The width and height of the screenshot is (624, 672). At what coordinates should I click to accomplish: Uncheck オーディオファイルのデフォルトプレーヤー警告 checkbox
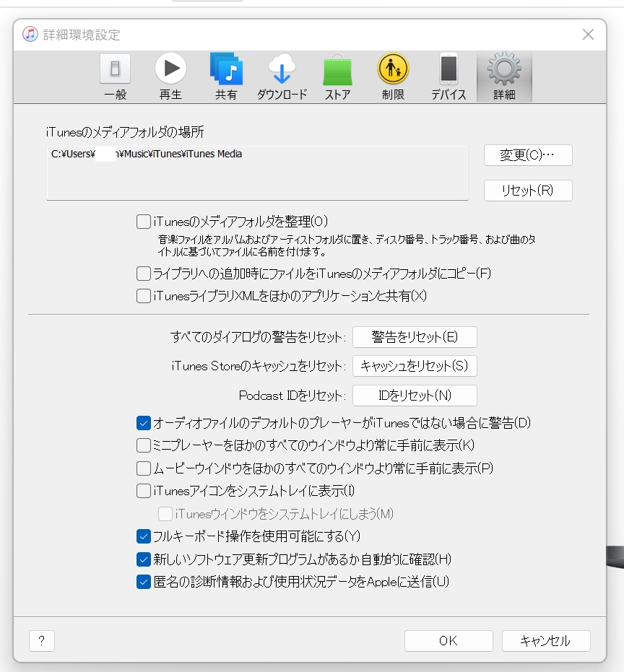pyautogui.click(x=144, y=423)
